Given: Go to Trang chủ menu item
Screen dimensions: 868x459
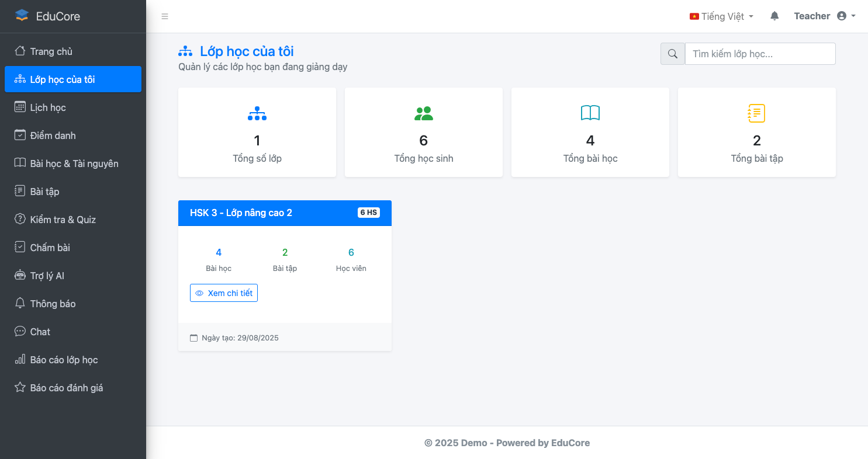Looking at the screenshot, I should (x=51, y=51).
